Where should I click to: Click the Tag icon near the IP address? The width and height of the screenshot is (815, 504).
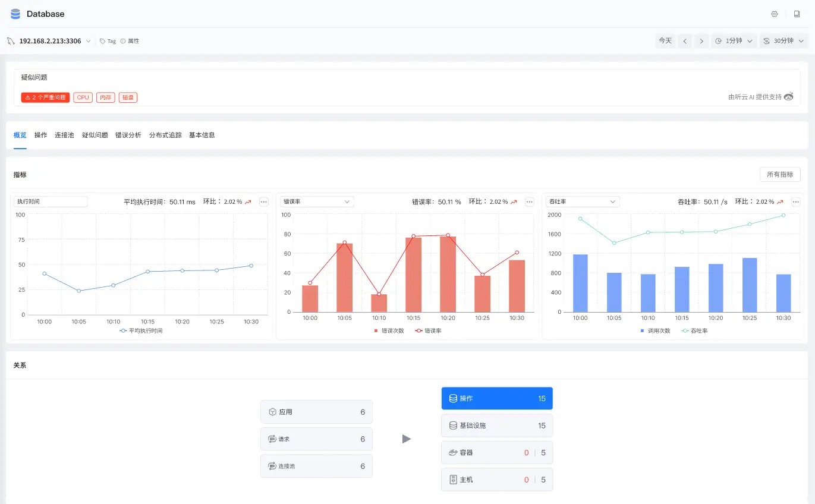(102, 40)
